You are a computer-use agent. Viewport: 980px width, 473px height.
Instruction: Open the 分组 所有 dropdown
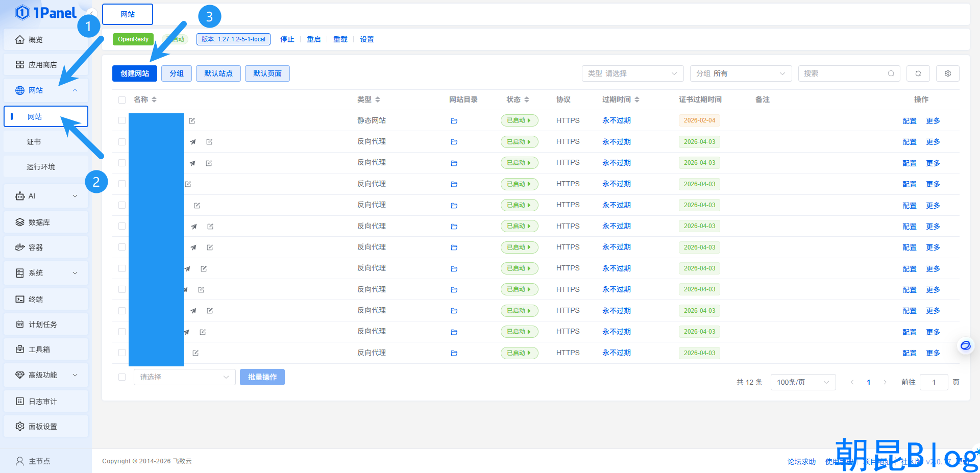[x=741, y=73]
